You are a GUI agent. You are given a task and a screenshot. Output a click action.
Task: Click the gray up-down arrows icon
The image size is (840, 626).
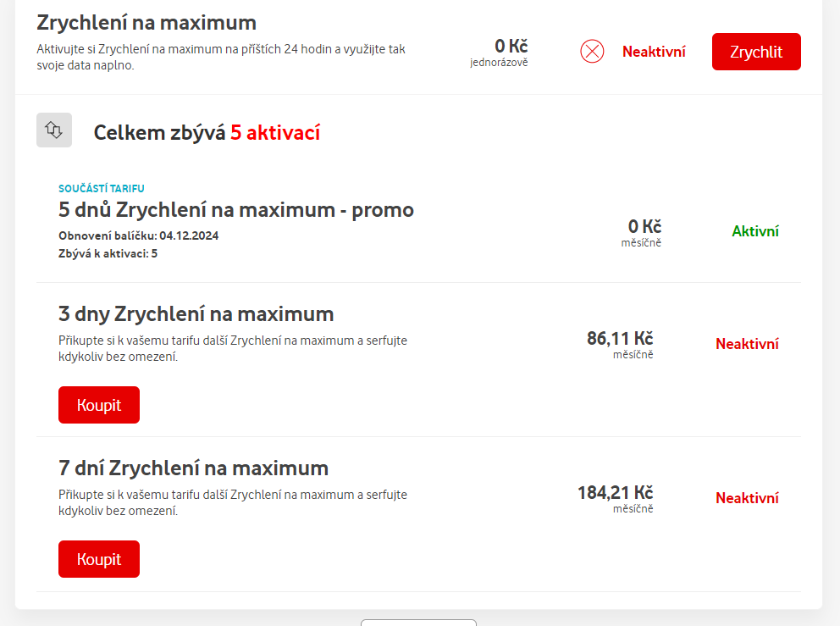[54, 130]
